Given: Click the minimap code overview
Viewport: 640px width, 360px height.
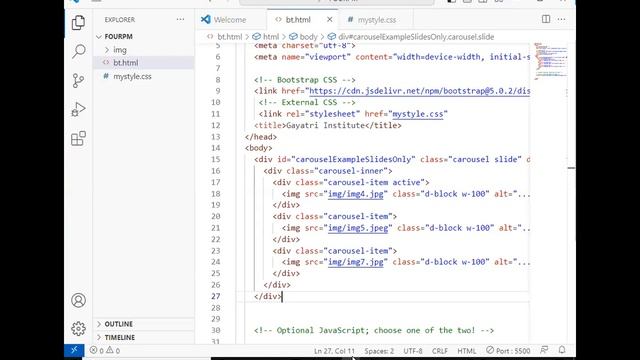Looking at the screenshot, I should (x=551, y=61).
